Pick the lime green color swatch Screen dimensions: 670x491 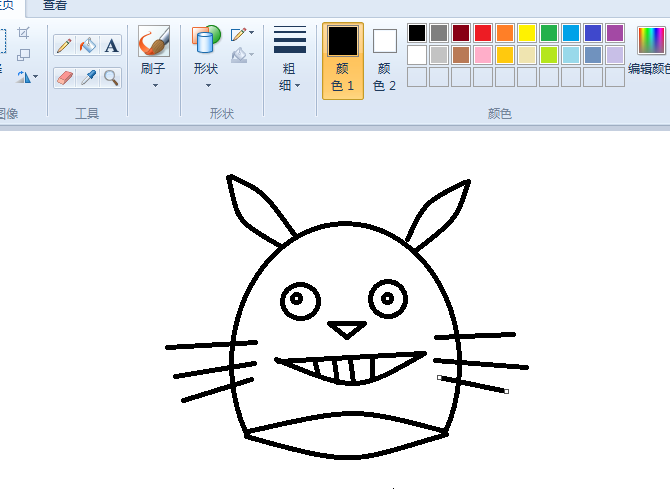pos(549,55)
